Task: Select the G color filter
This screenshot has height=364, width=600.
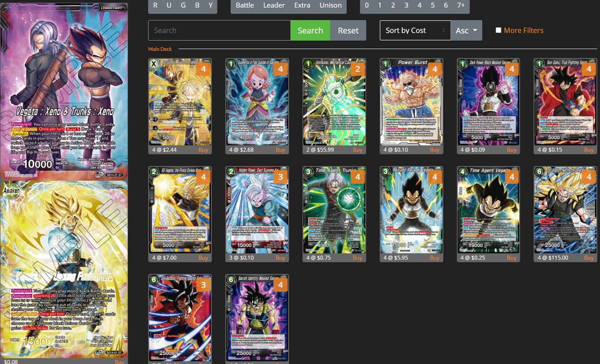Action: click(x=183, y=5)
